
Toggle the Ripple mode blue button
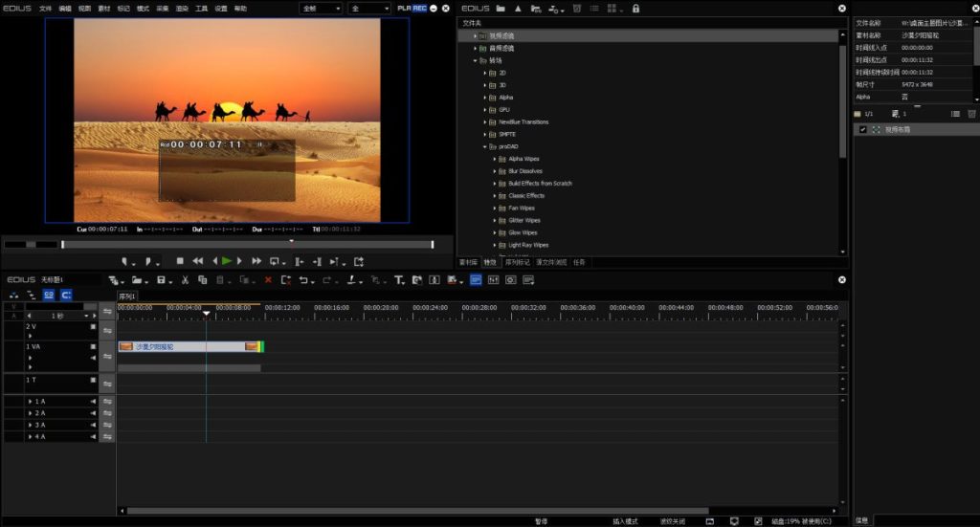point(49,295)
